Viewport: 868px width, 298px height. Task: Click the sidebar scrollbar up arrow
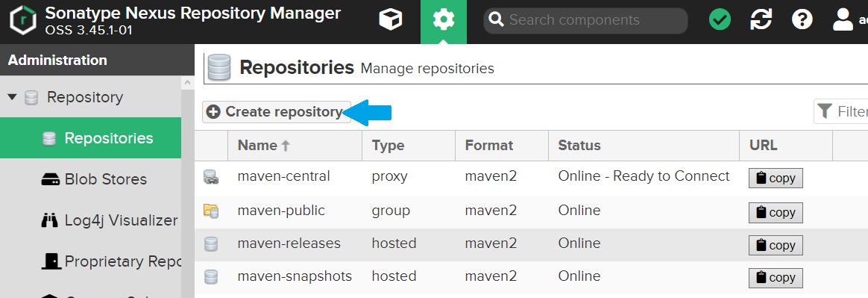click(x=188, y=83)
